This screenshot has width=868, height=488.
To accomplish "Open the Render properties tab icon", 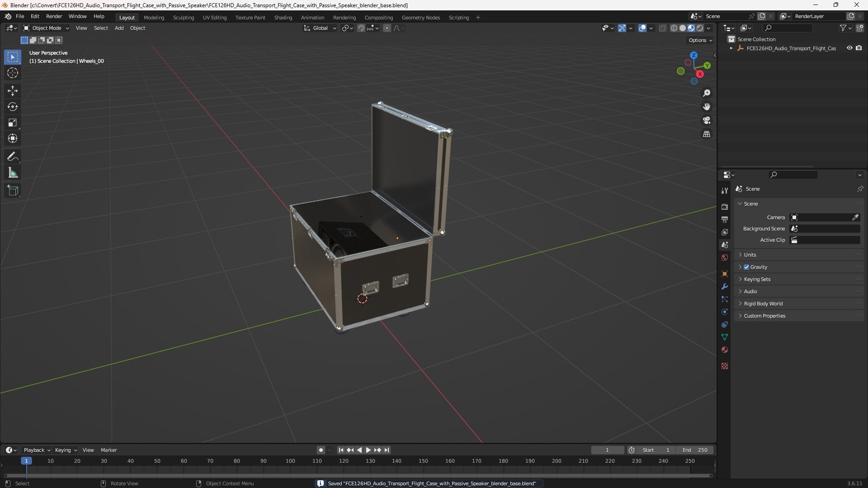I will pyautogui.click(x=725, y=206).
